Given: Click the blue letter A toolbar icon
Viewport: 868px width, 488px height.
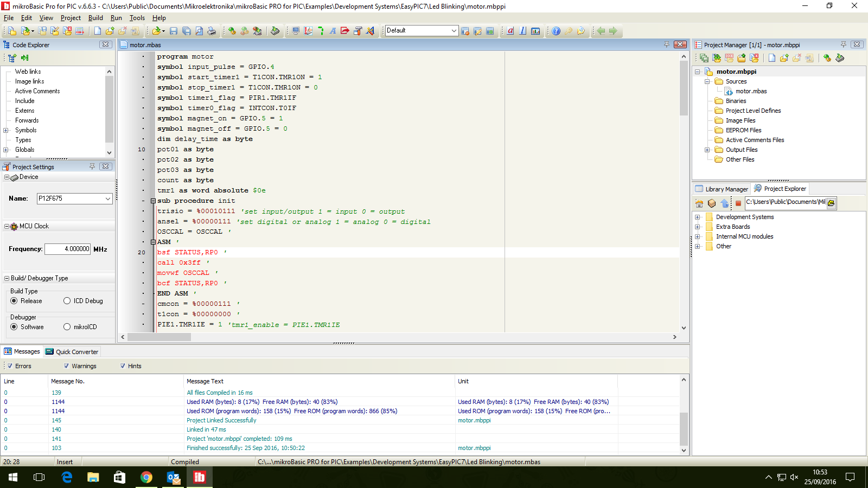Looking at the screenshot, I should tap(333, 31).
